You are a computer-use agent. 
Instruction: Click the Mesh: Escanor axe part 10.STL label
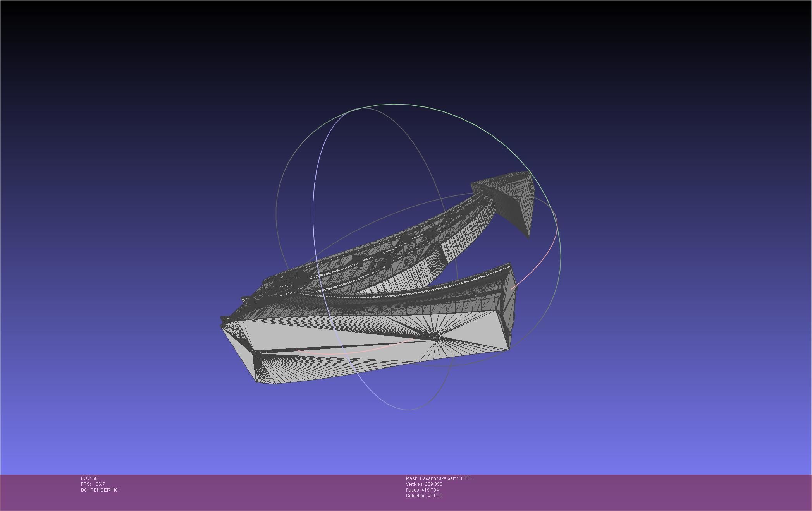click(x=439, y=478)
